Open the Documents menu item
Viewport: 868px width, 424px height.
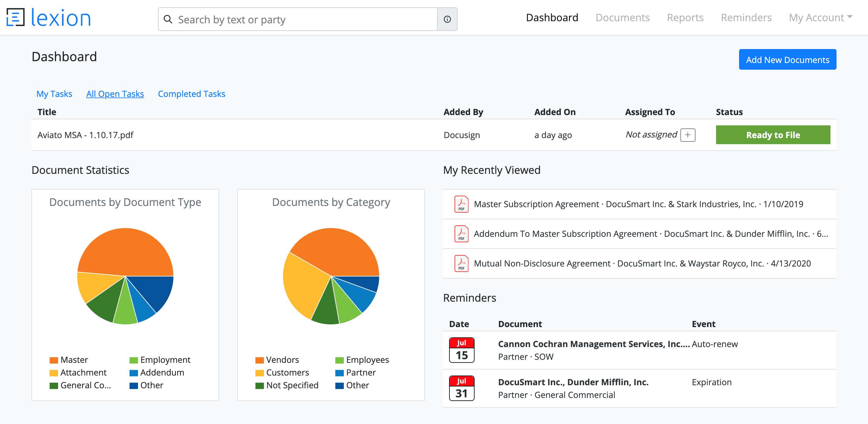pos(622,18)
